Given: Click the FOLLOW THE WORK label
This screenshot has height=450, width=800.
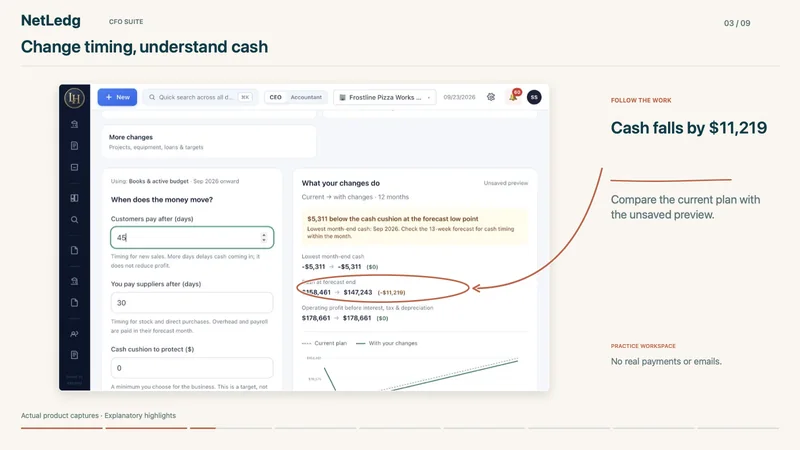Looking at the screenshot, I should pos(641,101).
